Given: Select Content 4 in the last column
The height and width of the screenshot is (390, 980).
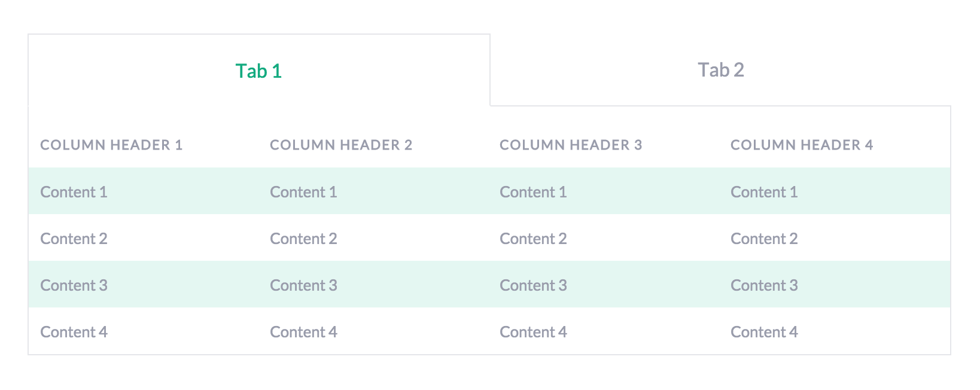Looking at the screenshot, I should click(x=763, y=331).
